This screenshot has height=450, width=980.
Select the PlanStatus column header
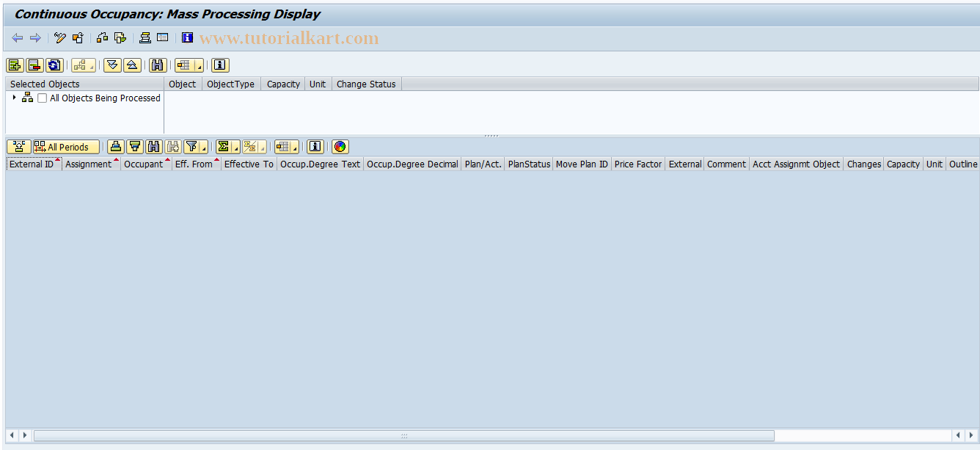pyautogui.click(x=529, y=164)
